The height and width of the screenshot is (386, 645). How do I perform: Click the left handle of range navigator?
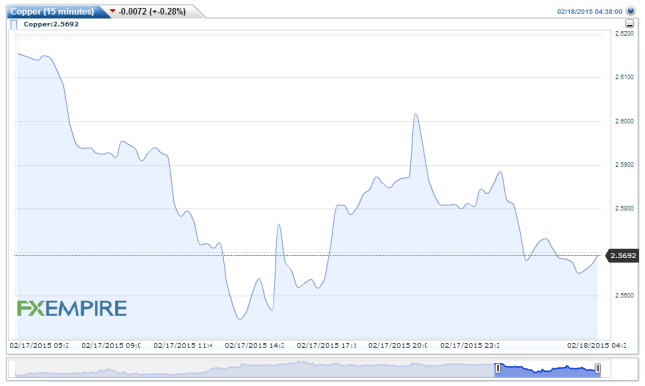pyautogui.click(x=498, y=368)
